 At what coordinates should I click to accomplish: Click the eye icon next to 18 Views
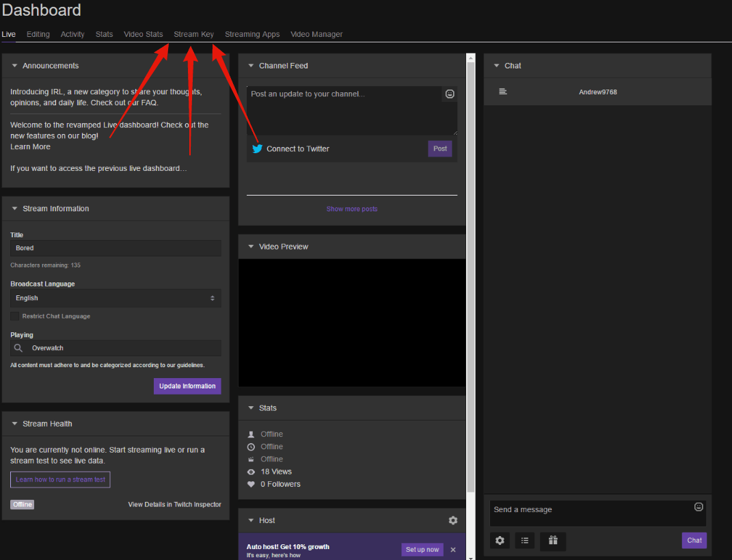252,471
